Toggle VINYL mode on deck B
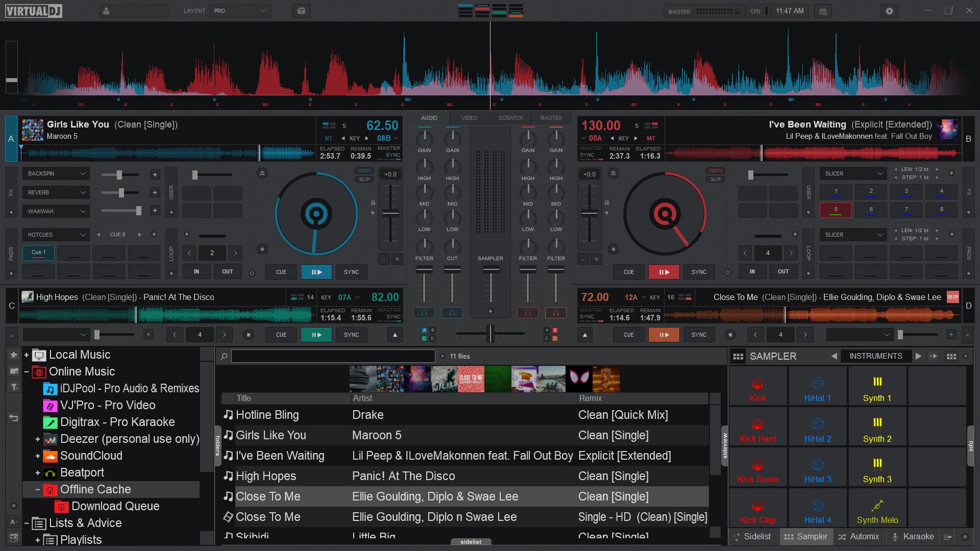This screenshot has height=551, width=980. tap(715, 171)
